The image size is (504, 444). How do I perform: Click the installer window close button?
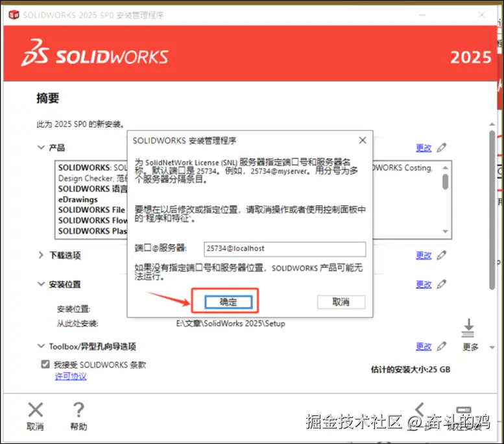(x=481, y=15)
